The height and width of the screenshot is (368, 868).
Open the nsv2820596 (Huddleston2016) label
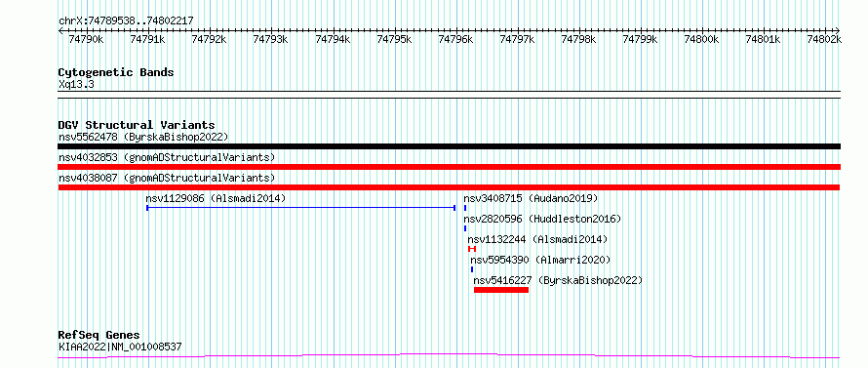[x=542, y=219]
